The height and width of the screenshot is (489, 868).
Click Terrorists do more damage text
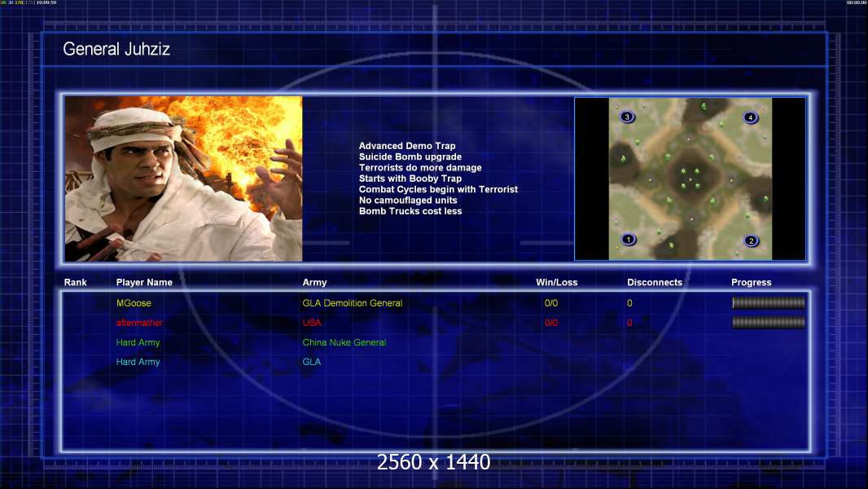click(420, 168)
